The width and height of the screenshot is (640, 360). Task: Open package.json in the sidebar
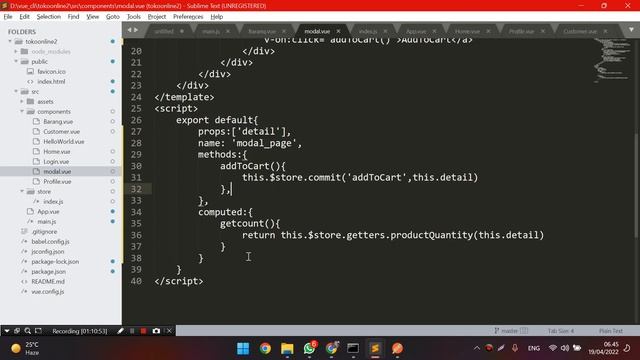click(48, 271)
